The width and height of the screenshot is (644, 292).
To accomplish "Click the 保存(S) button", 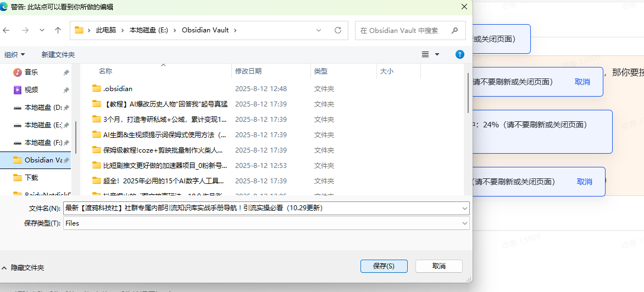I will [x=384, y=266].
